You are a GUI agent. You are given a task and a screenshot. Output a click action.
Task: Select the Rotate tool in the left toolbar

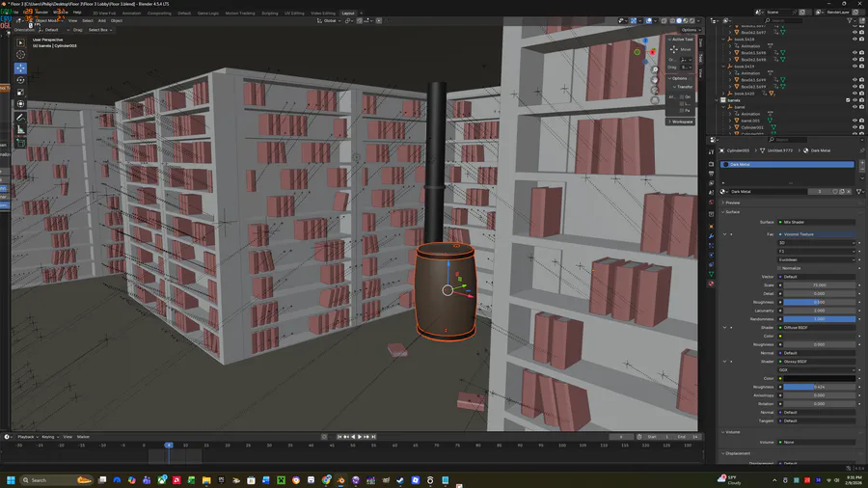pos(20,80)
